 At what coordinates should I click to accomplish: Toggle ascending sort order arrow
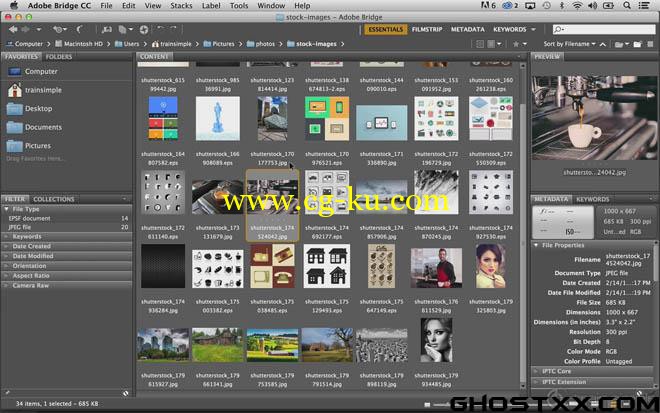click(603, 44)
